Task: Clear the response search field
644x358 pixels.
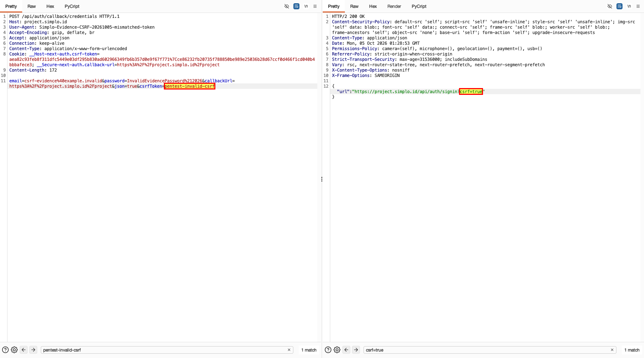Action: tap(612, 350)
